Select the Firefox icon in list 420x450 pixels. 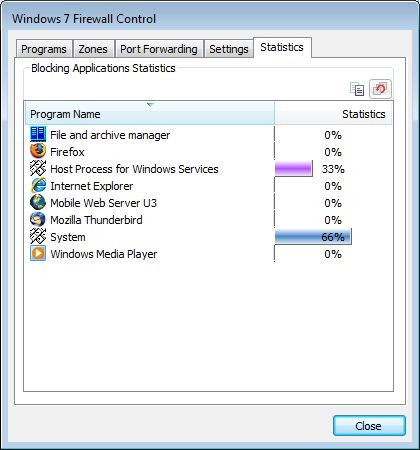point(38,151)
